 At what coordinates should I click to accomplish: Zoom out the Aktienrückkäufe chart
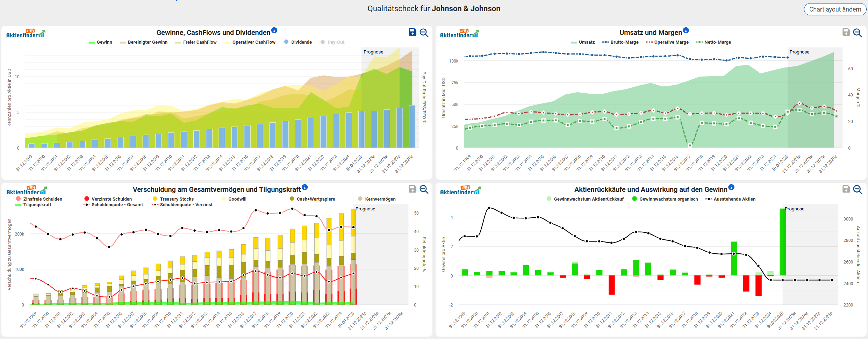pos(858,189)
